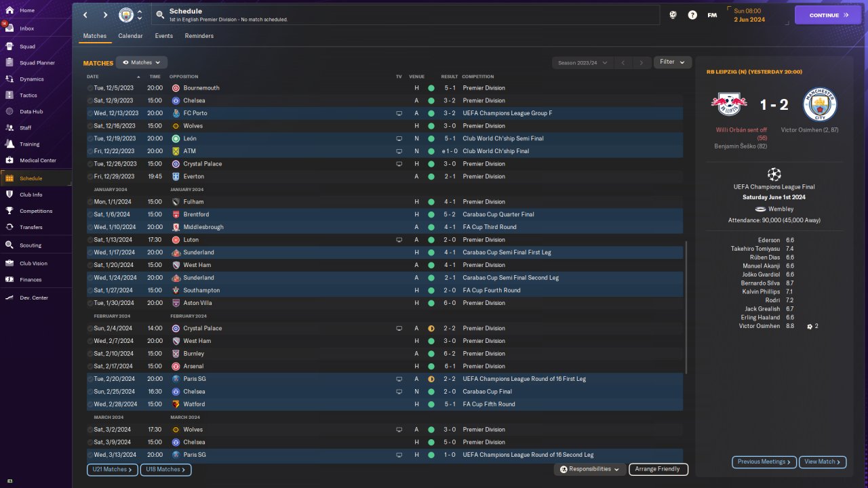Click the forward navigation arrow

105,15
